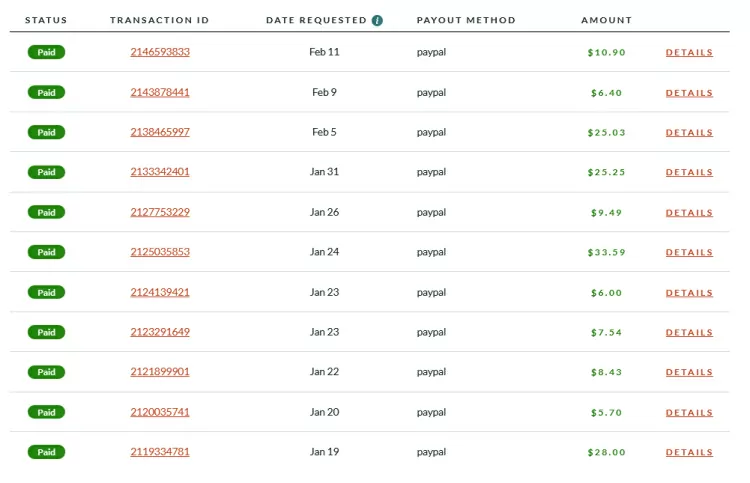View Details for the $10.90 payout

(x=689, y=52)
